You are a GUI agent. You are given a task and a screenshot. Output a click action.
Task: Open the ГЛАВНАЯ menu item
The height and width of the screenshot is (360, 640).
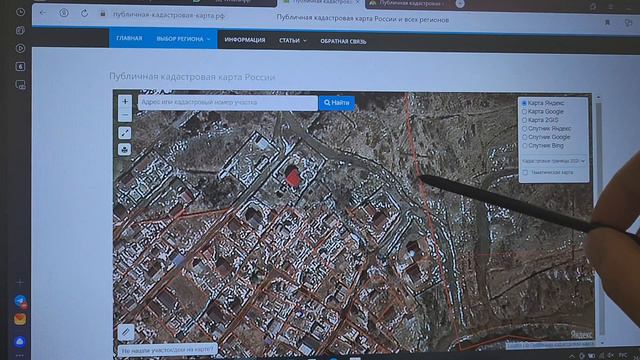[x=129, y=38]
